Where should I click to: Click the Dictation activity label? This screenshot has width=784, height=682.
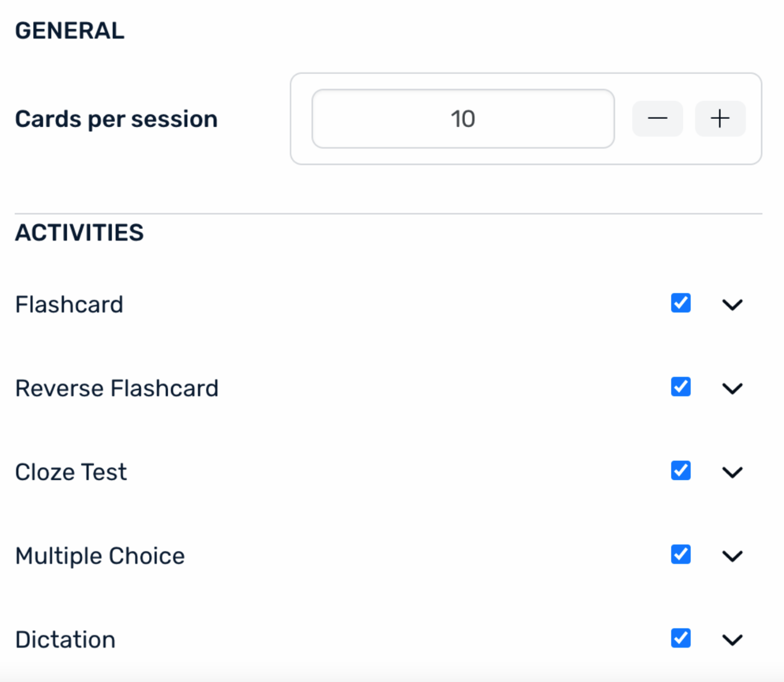(x=66, y=640)
